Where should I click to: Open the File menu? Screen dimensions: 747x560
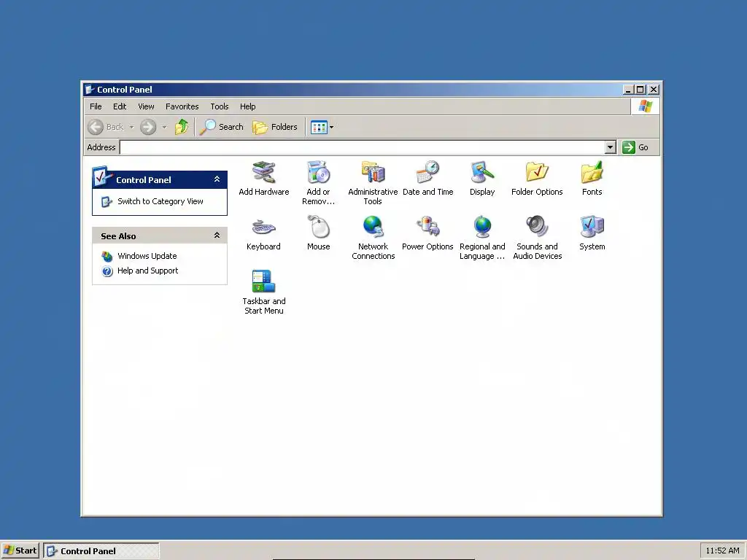pos(96,106)
